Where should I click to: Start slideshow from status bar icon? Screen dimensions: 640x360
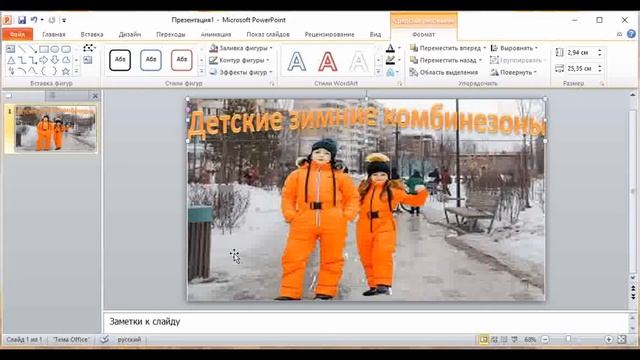515,340
